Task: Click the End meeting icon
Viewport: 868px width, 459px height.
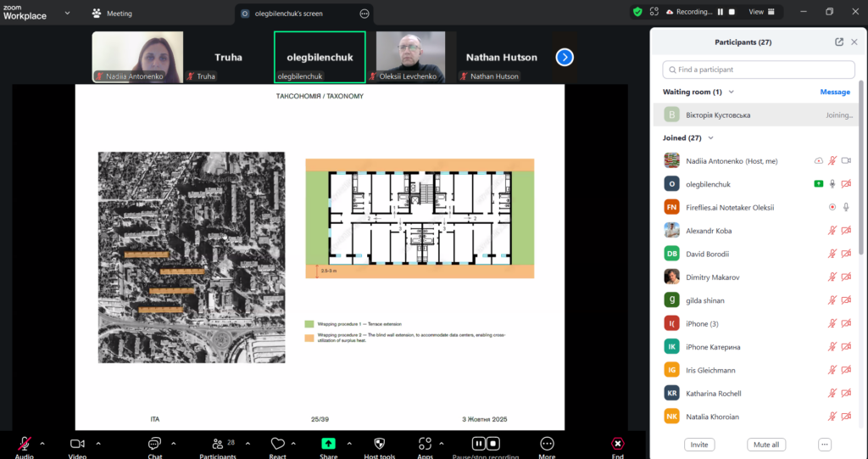Action: click(x=618, y=444)
